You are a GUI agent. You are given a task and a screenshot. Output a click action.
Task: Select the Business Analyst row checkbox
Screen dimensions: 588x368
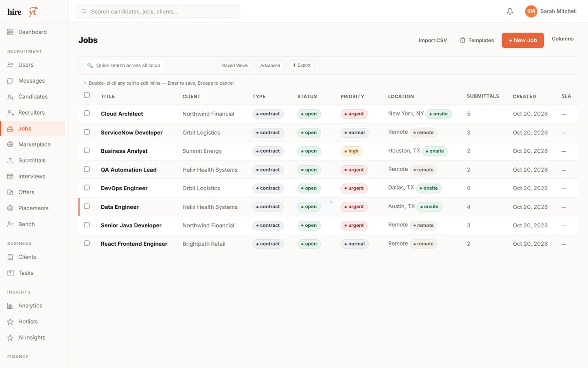coord(87,150)
